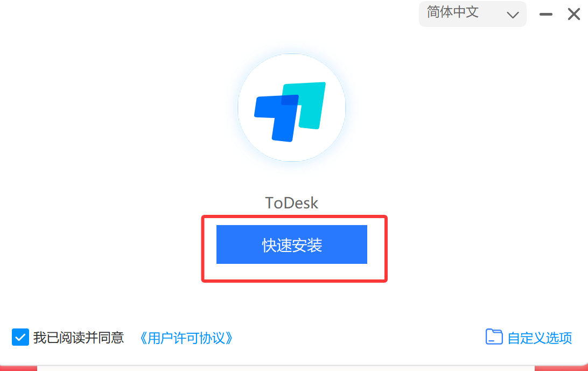Click the folder icon beside 自定义选项
Viewport: 588px width, 371px height.
pyautogui.click(x=494, y=337)
